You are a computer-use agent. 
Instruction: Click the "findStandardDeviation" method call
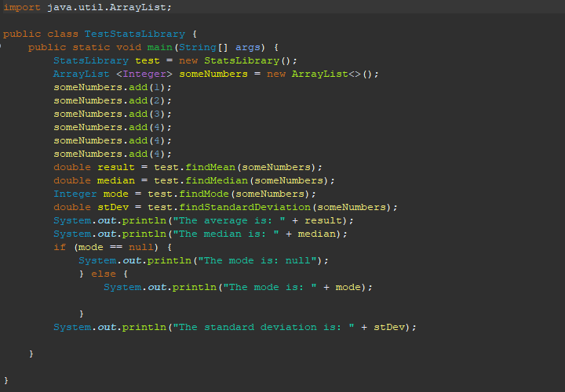(x=245, y=207)
